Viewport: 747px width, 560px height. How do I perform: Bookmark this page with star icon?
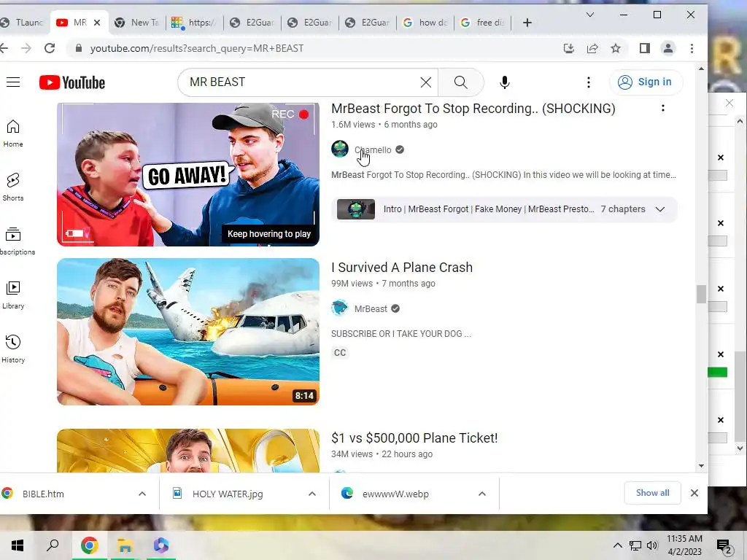click(x=616, y=48)
